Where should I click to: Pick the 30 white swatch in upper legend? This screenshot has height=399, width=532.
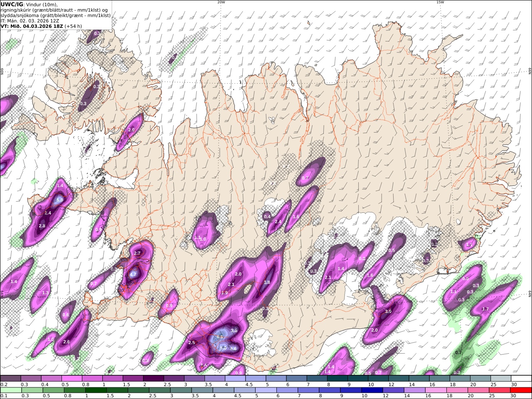point(521,379)
